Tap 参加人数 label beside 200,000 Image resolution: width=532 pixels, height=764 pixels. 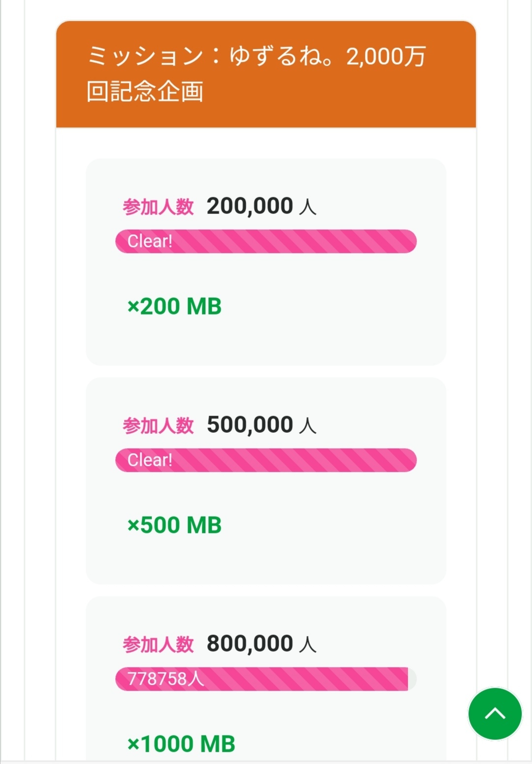click(x=158, y=207)
